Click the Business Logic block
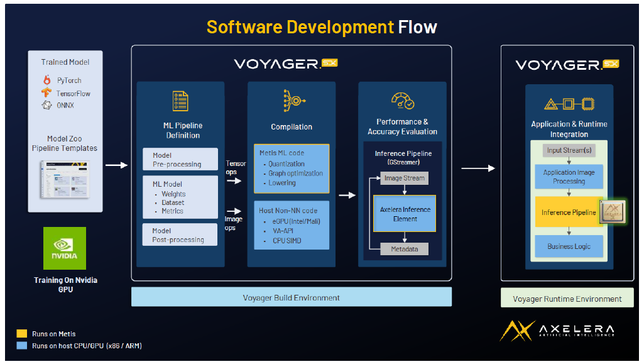The image size is (644, 364). (569, 246)
